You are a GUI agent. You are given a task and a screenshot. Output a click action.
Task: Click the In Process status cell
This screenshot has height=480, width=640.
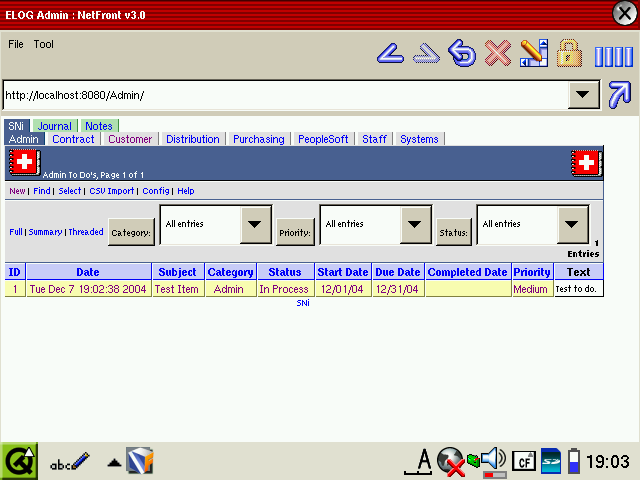[x=284, y=289]
